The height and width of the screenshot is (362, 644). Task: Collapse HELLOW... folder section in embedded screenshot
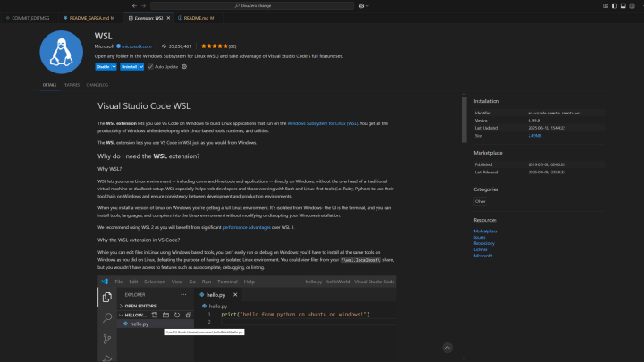(132, 316)
